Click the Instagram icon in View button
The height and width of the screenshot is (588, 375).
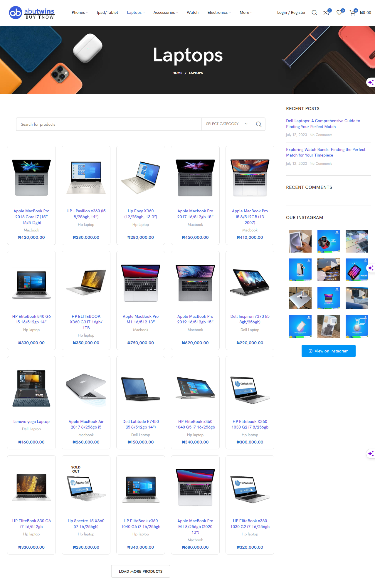pyautogui.click(x=310, y=351)
